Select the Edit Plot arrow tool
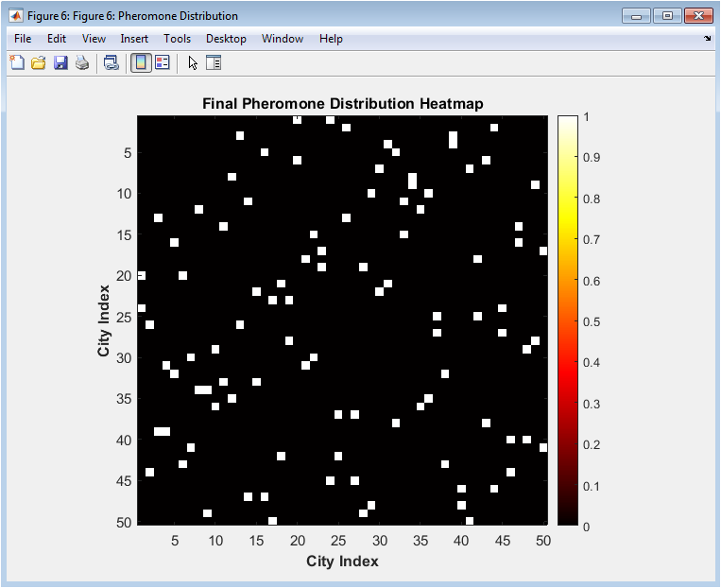 point(193,63)
